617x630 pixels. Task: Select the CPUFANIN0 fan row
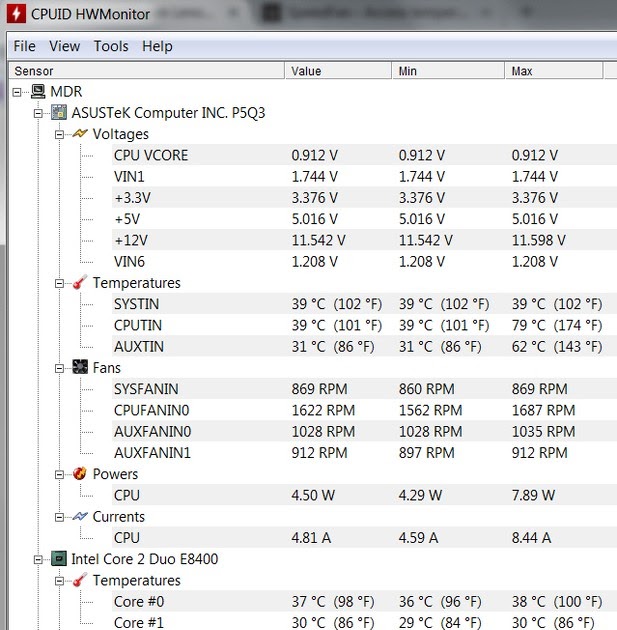364,410
